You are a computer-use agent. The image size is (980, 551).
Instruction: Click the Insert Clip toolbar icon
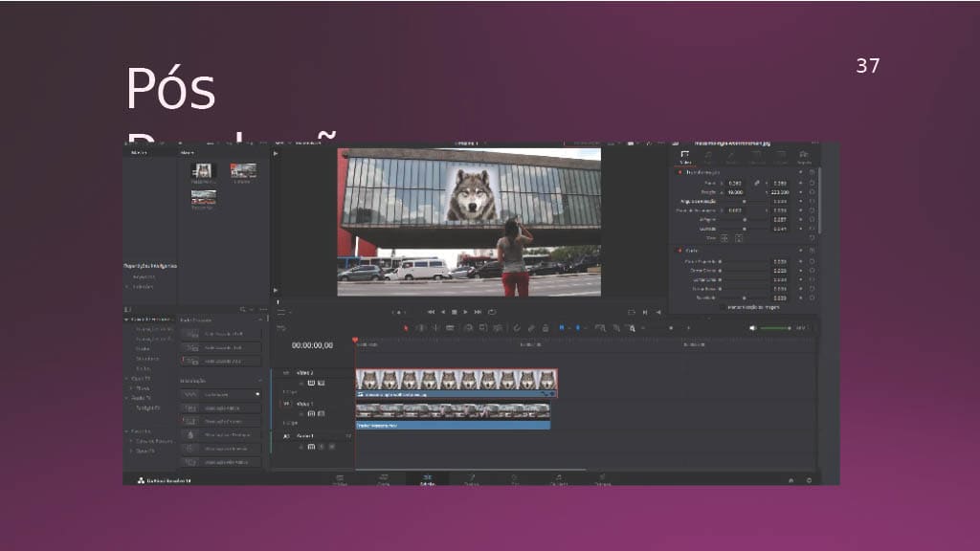pos(468,328)
